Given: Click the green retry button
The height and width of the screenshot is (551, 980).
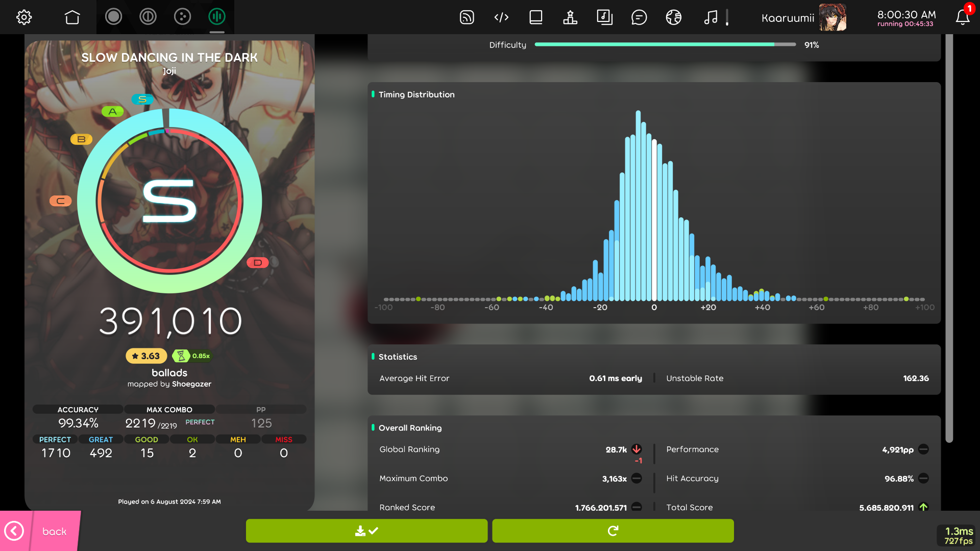Looking at the screenshot, I should click(613, 531).
